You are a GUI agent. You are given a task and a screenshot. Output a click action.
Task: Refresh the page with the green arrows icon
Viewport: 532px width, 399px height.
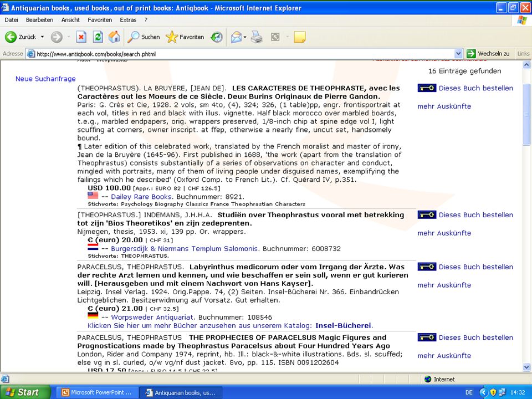(x=98, y=37)
